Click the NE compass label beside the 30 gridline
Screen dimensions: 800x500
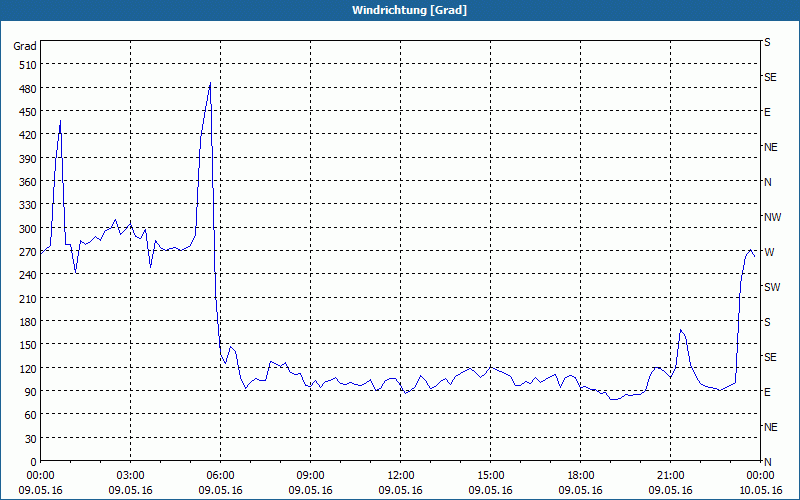[771, 427]
